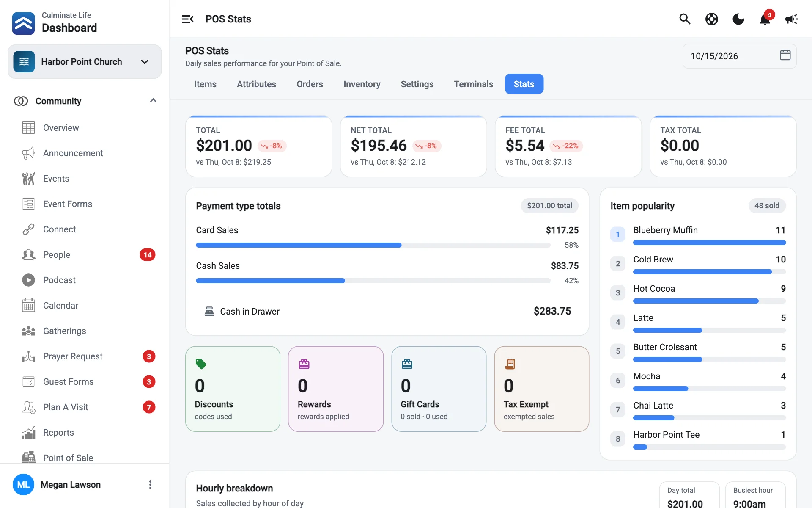
Task: Switch to the Attributes tab
Action: click(256, 84)
